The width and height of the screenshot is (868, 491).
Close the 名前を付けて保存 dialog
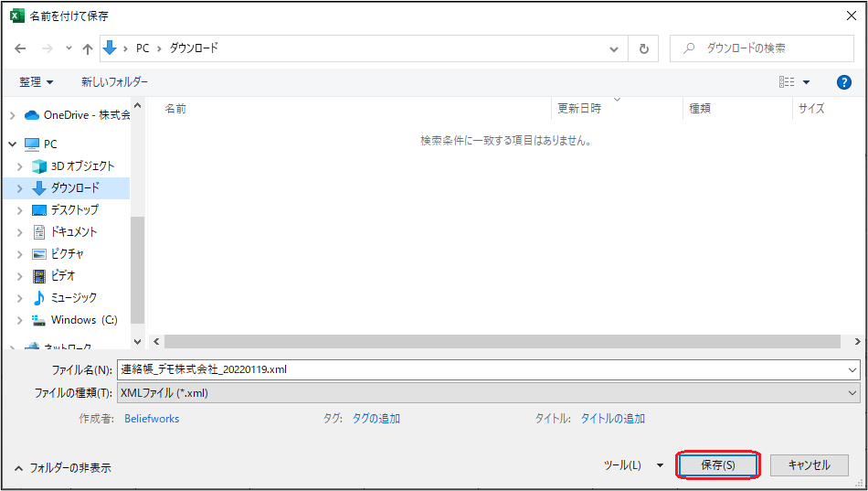pyautogui.click(x=852, y=16)
